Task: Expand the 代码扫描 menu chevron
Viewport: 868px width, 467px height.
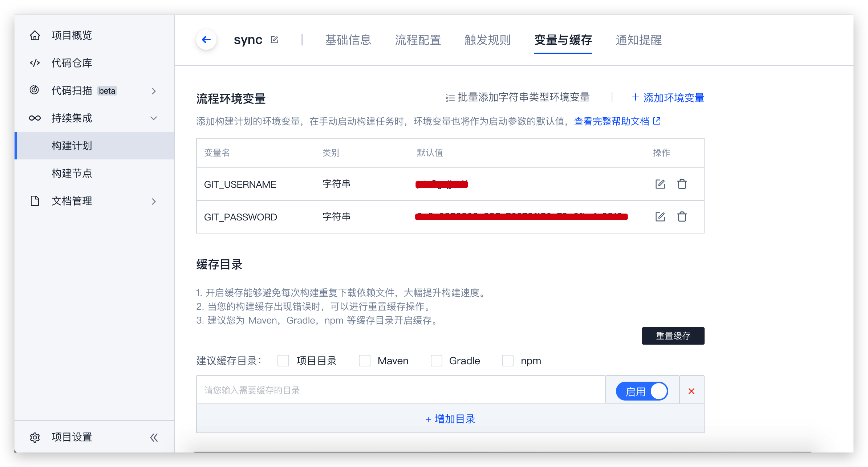Action: point(154,91)
